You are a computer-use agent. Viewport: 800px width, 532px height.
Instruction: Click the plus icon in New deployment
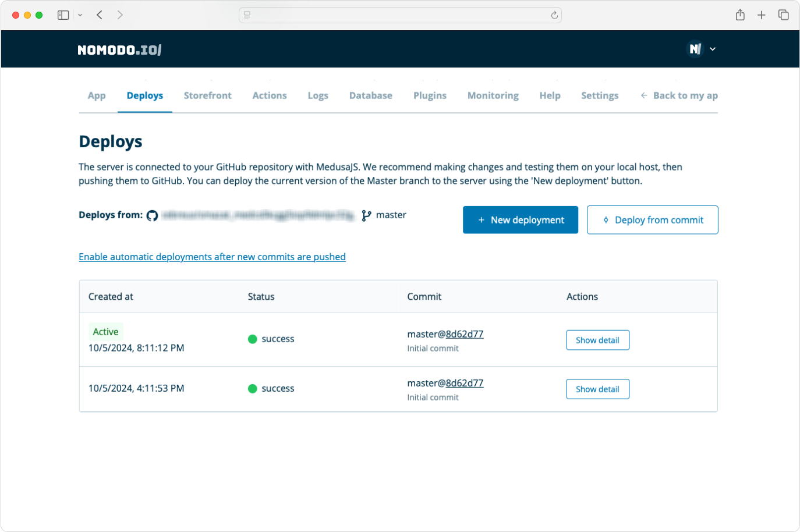coord(481,219)
